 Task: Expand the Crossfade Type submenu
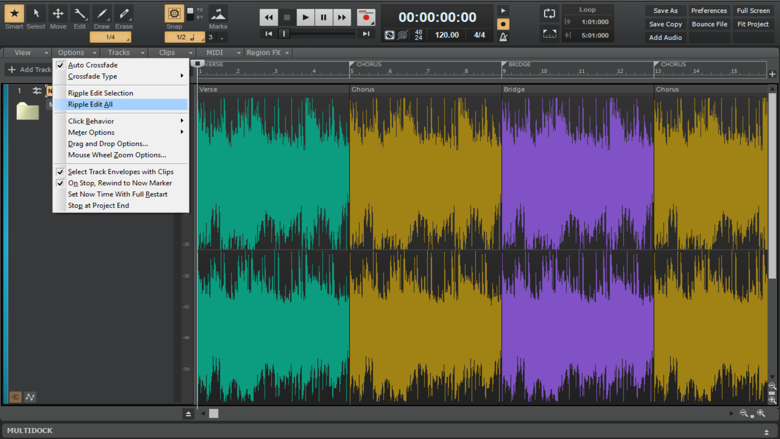pyautogui.click(x=92, y=76)
